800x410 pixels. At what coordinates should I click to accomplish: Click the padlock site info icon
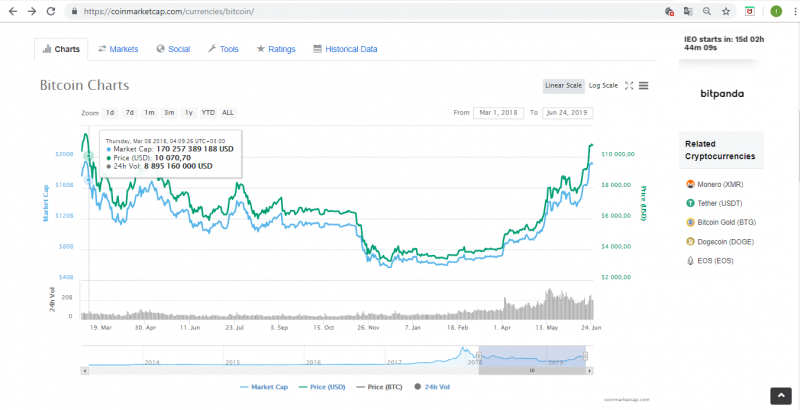[x=74, y=11]
